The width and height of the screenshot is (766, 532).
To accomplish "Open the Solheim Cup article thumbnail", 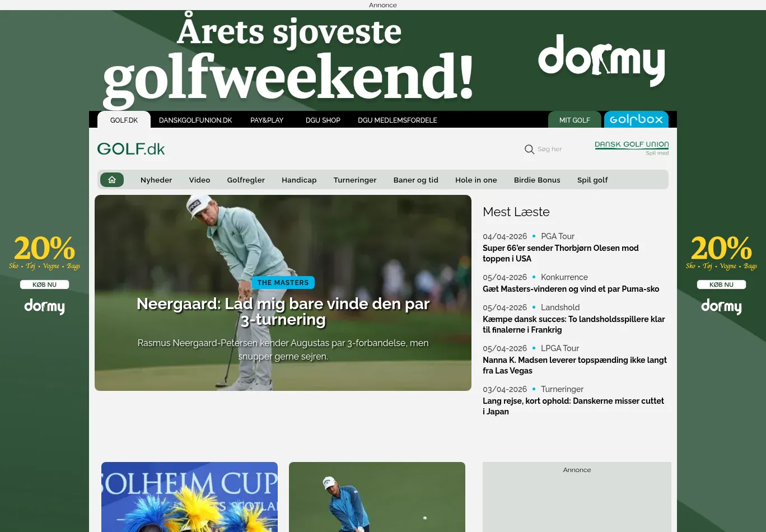I will 189,497.
